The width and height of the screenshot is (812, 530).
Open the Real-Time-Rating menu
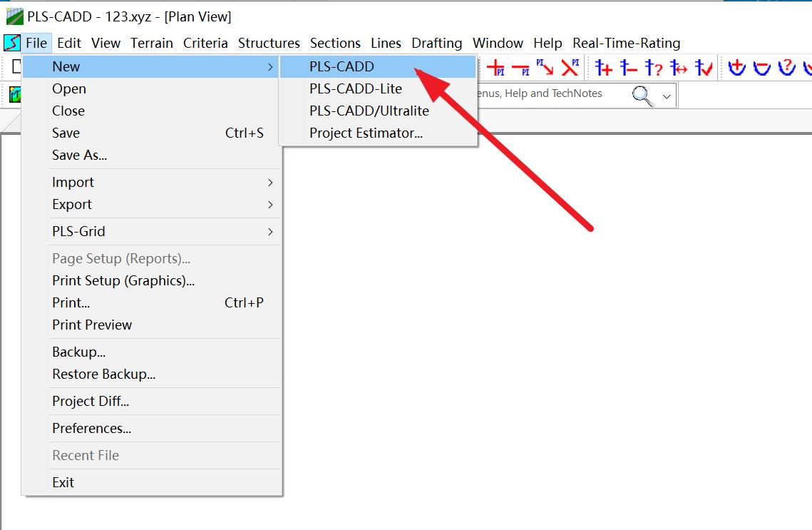[626, 43]
